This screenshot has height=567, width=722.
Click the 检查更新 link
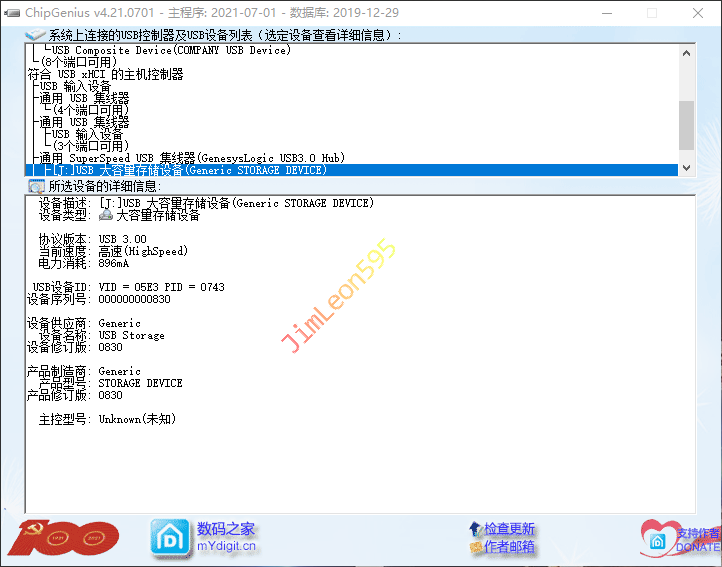pyautogui.click(x=510, y=529)
